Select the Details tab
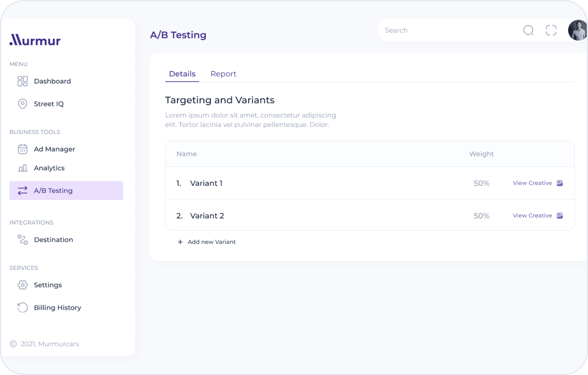The height and width of the screenshot is (375, 588). [182, 74]
